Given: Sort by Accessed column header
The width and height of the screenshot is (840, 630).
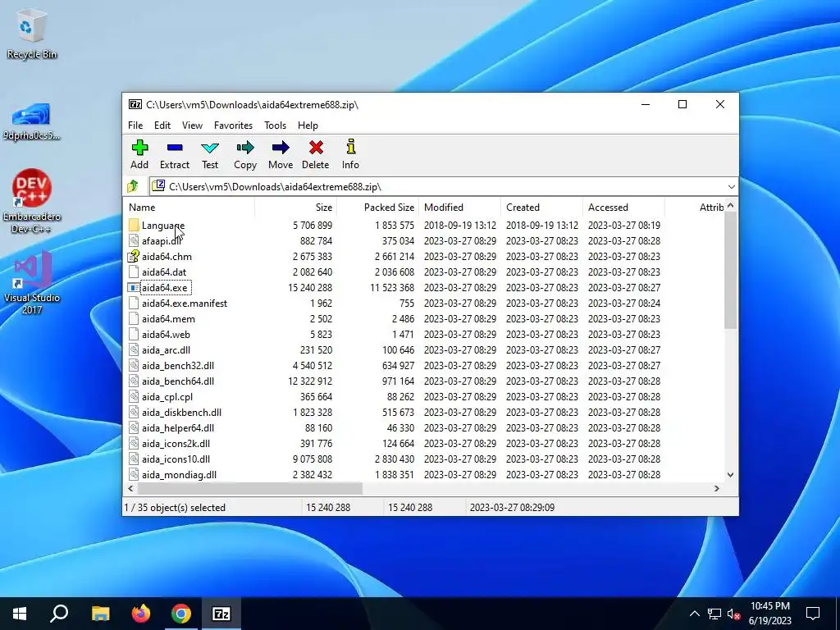Looking at the screenshot, I should coord(623,208).
